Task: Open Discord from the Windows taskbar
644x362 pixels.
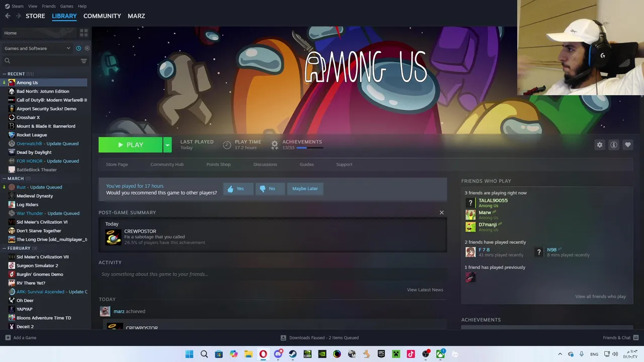Action: pyautogui.click(x=278, y=354)
